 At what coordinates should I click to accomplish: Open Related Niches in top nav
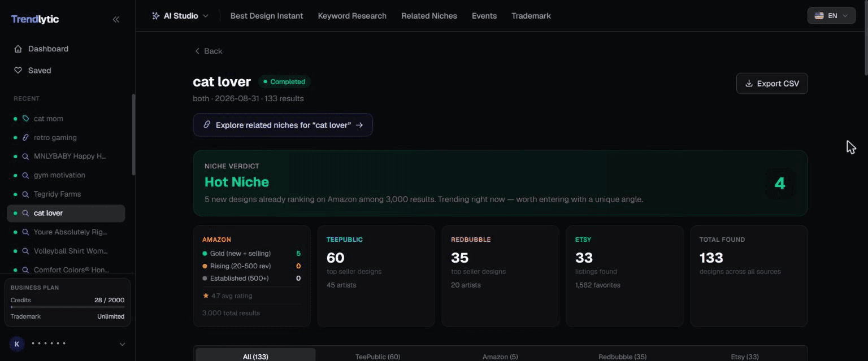[429, 16]
